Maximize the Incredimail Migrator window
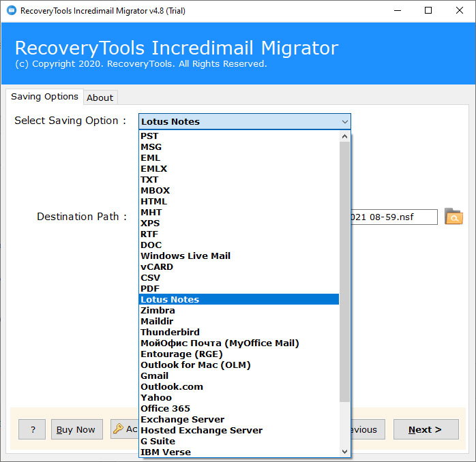476x462 pixels. tap(428, 11)
